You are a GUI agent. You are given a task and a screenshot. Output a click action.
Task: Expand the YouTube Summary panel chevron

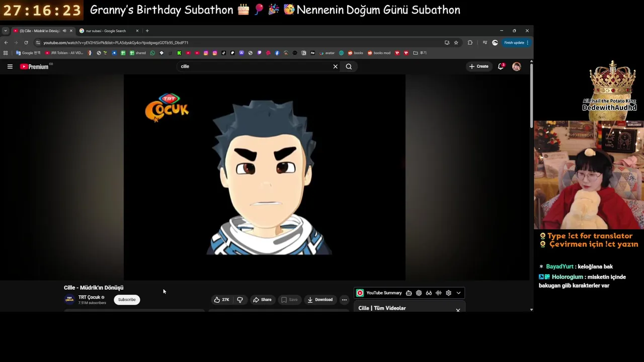(458, 293)
